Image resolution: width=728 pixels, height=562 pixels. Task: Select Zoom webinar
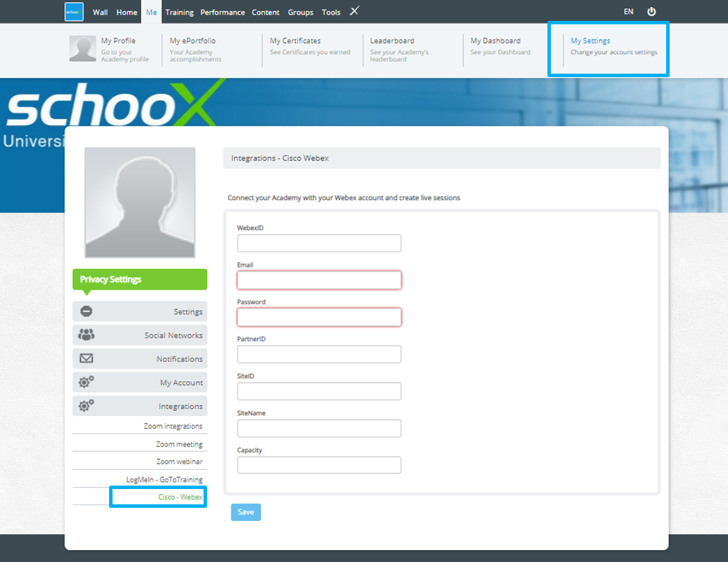[x=179, y=461]
